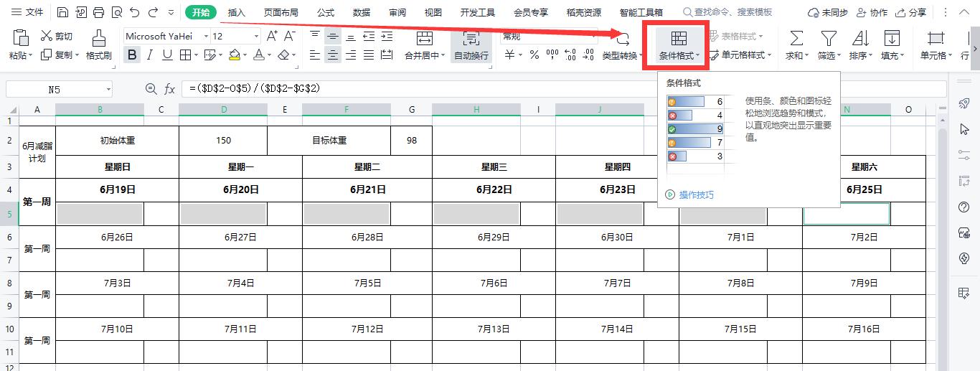Viewport: 980px width, 371px height.
Task: Click the Sum (求和) sigma icon
Action: click(796, 39)
